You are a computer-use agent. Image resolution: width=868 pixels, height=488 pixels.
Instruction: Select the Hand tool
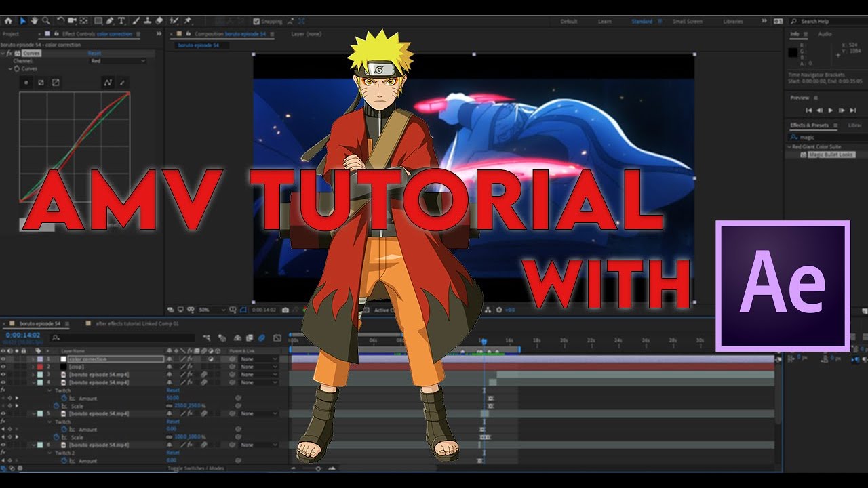coord(34,21)
